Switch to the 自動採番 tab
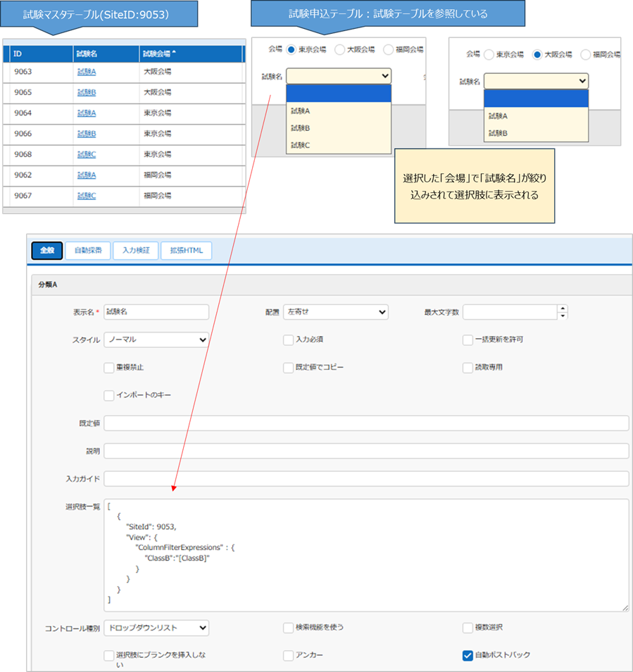633x672 pixels. [x=88, y=251]
